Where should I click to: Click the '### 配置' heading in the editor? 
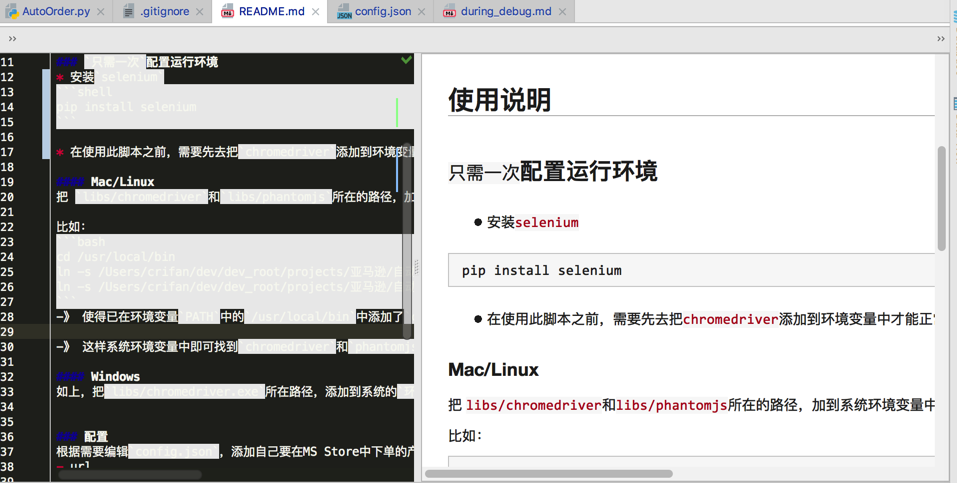pos(82,437)
